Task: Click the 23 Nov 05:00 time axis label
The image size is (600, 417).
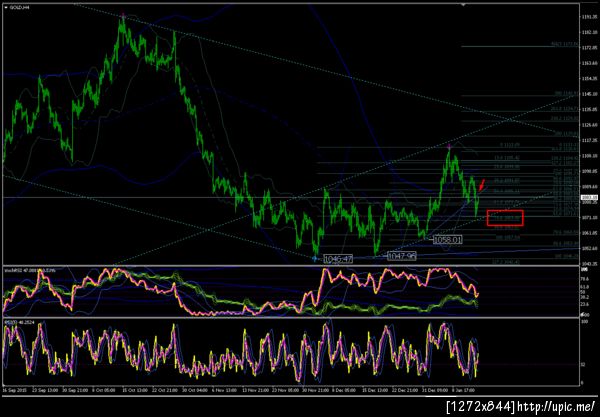Action: [285, 390]
